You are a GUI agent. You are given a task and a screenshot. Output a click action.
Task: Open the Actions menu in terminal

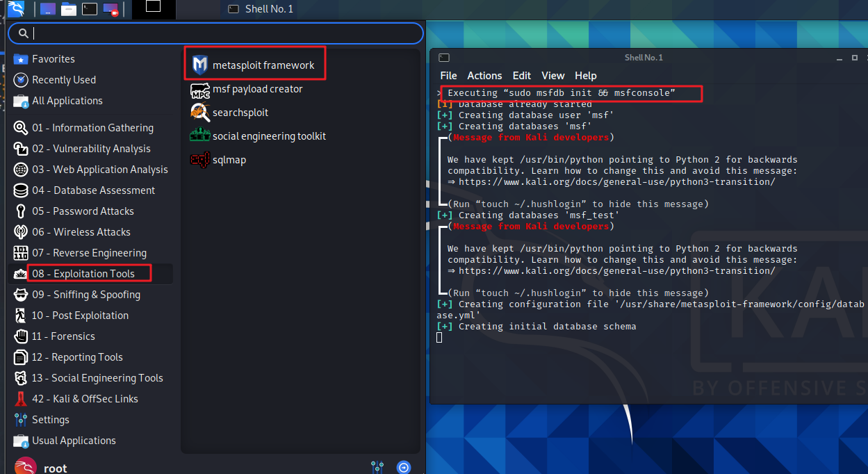pos(484,76)
